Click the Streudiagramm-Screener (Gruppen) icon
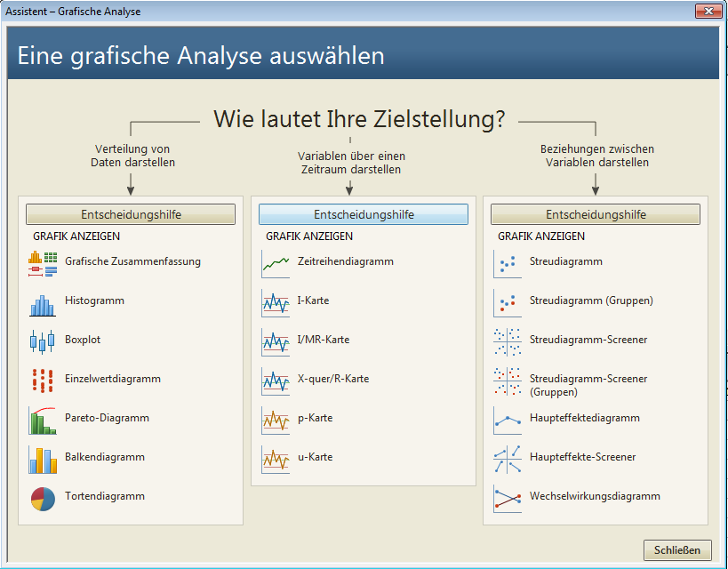The image size is (728, 569). tap(508, 381)
